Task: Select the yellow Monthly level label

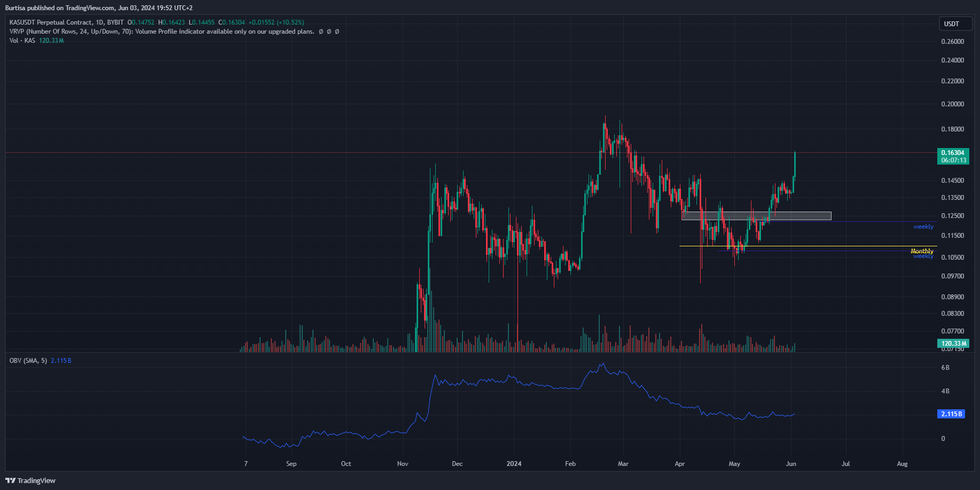Action: (922, 251)
